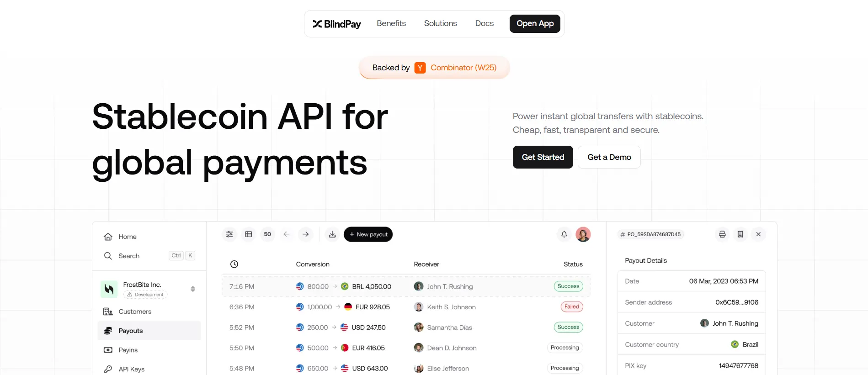
Task: Click the Failed status badge
Action: 572,306
